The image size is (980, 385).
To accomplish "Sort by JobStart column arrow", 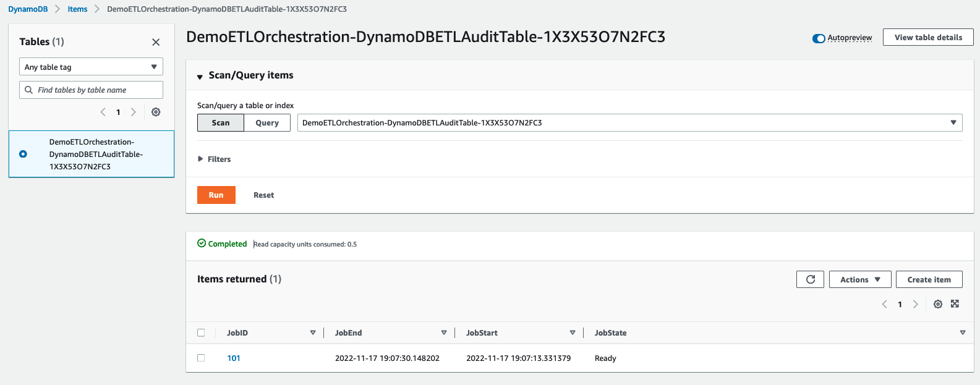I will [x=573, y=332].
